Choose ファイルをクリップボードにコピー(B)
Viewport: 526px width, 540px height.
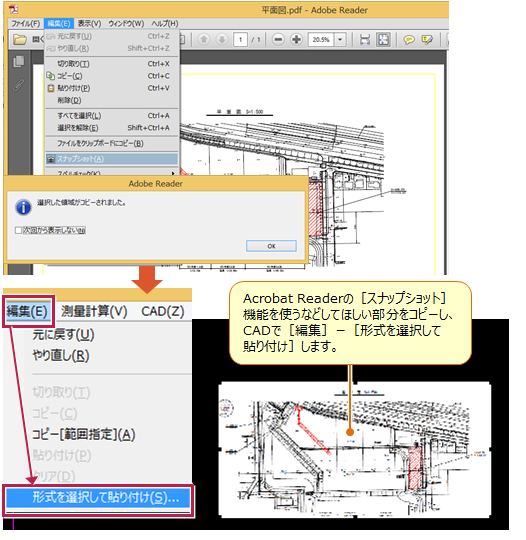tap(112, 143)
